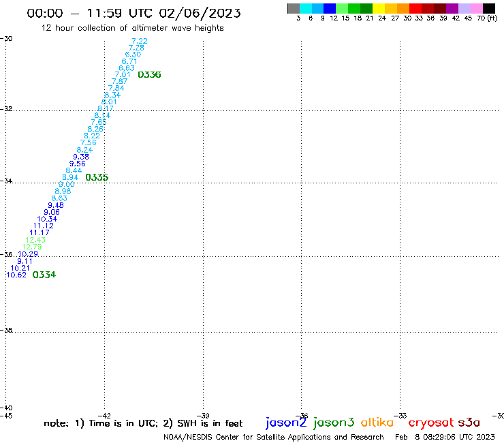
Task: Click the light green legend swatch
Action: coord(342,8)
